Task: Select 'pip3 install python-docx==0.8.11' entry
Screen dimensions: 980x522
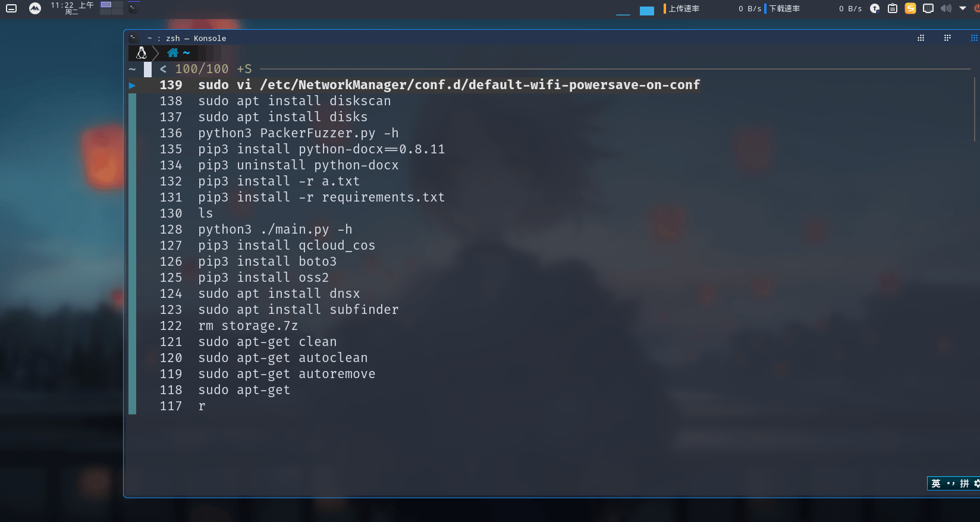Action: (302, 149)
